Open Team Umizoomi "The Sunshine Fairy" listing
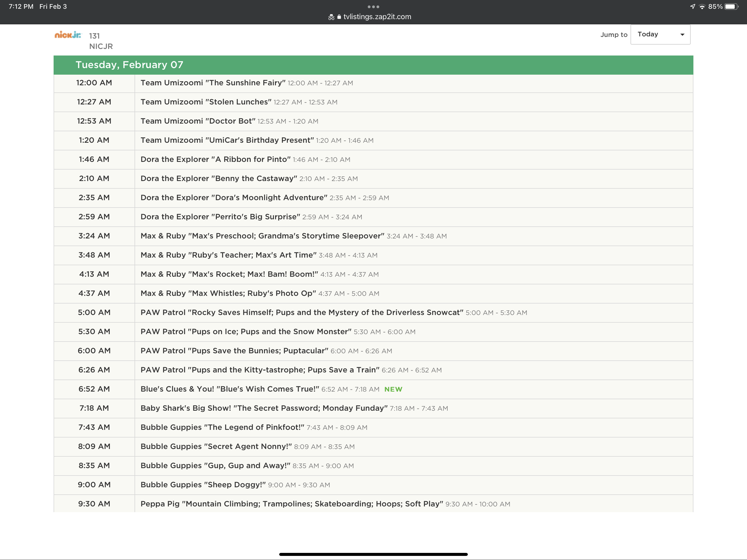Viewport: 747px width, 560px height. [x=213, y=83]
